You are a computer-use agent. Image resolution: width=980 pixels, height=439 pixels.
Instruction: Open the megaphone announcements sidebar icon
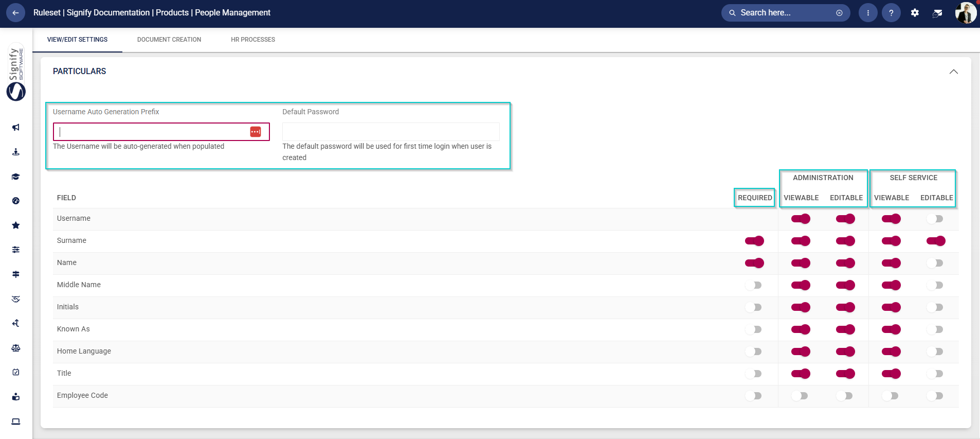click(16, 127)
